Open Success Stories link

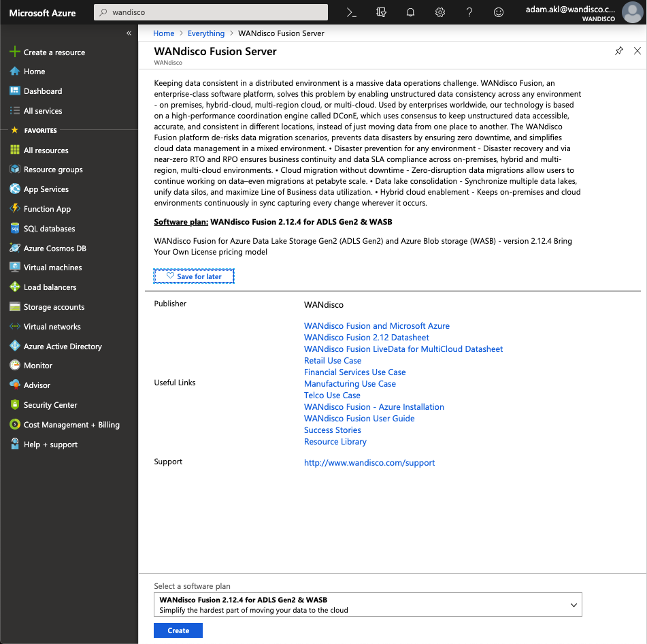[x=333, y=430]
